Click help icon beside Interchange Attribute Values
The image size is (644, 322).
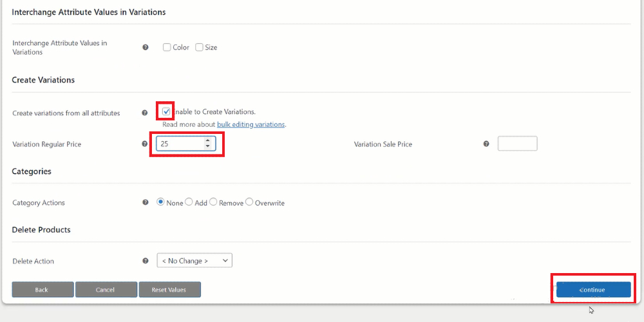[145, 47]
